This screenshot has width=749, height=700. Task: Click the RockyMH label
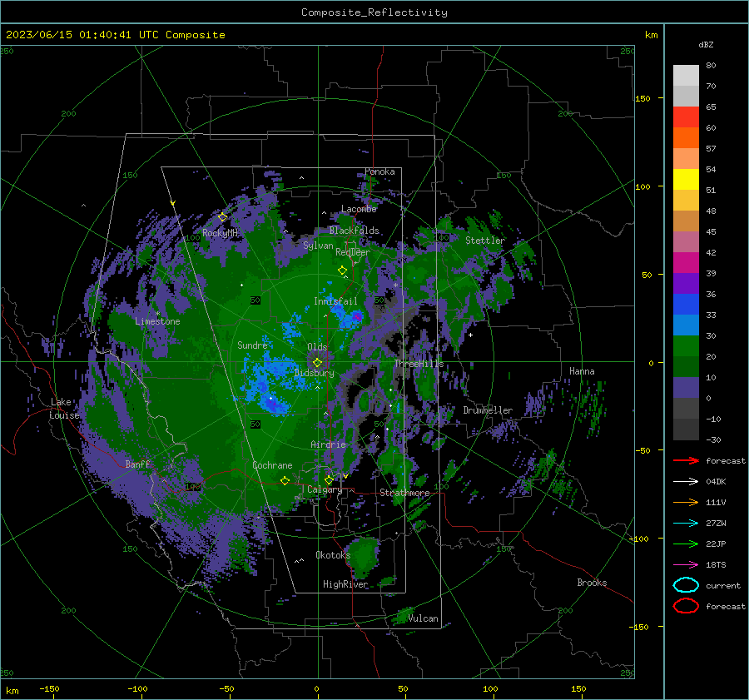(x=220, y=233)
